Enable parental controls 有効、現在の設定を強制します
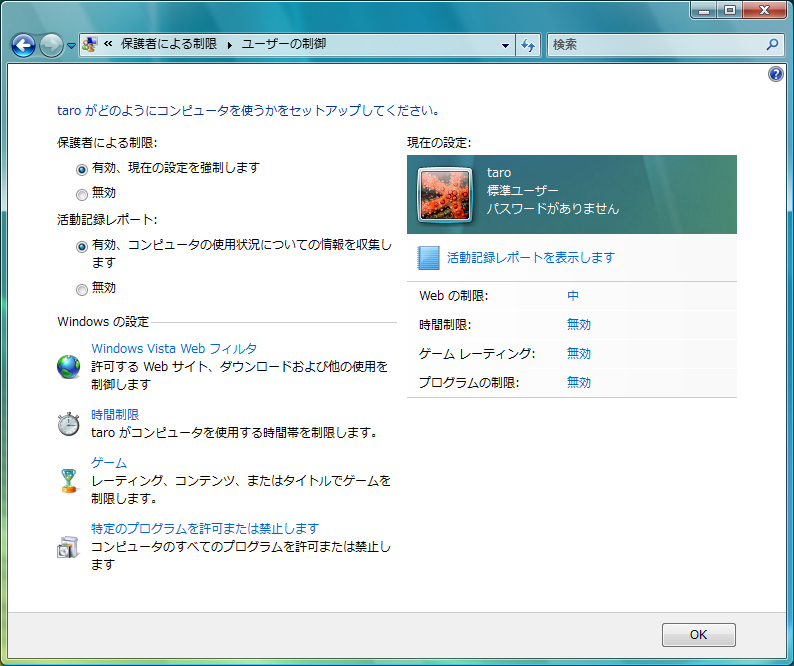Viewport: 794px width, 666px height. (x=82, y=170)
